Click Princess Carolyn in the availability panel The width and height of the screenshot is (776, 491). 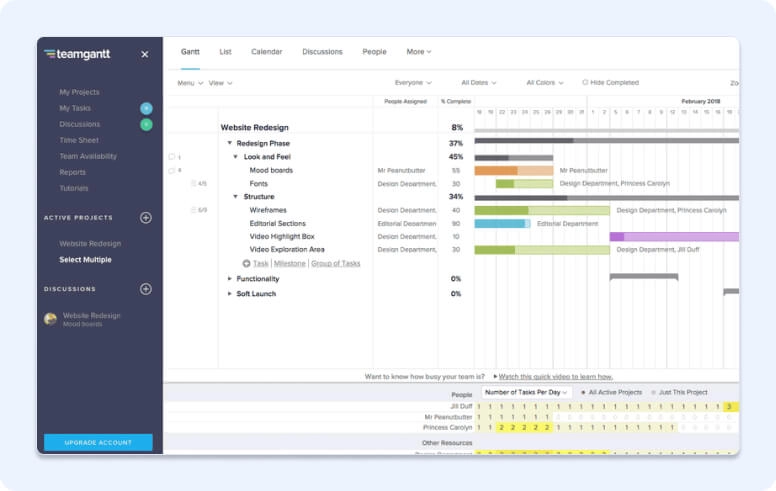click(x=447, y=428)
